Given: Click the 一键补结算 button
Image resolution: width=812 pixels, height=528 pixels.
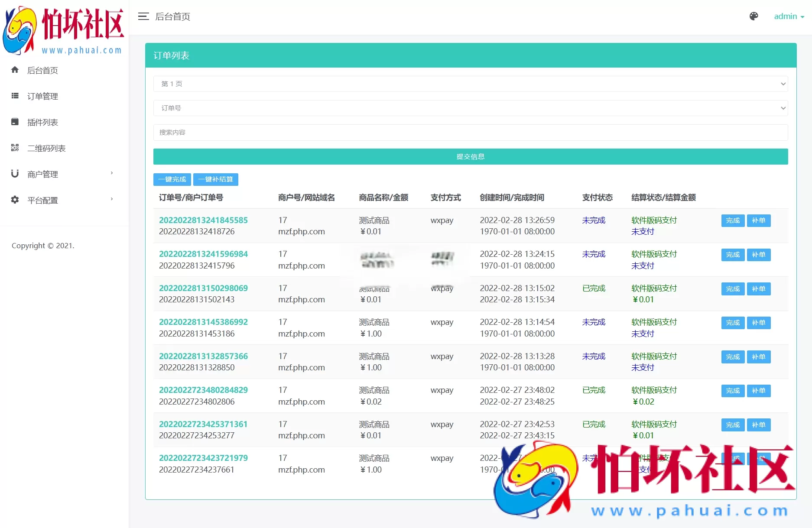Looking at the screenshot, I should pos(216,179).
